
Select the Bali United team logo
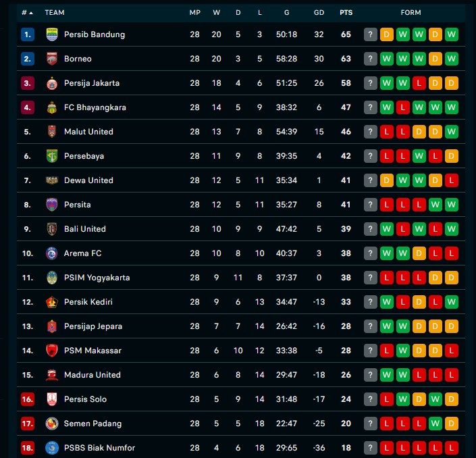point(52,229)
